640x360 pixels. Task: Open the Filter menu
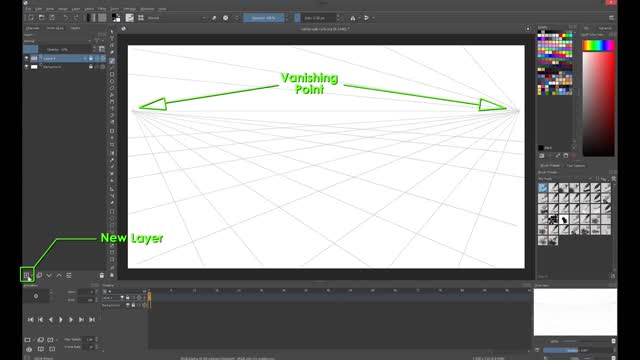tap(102, 9)
